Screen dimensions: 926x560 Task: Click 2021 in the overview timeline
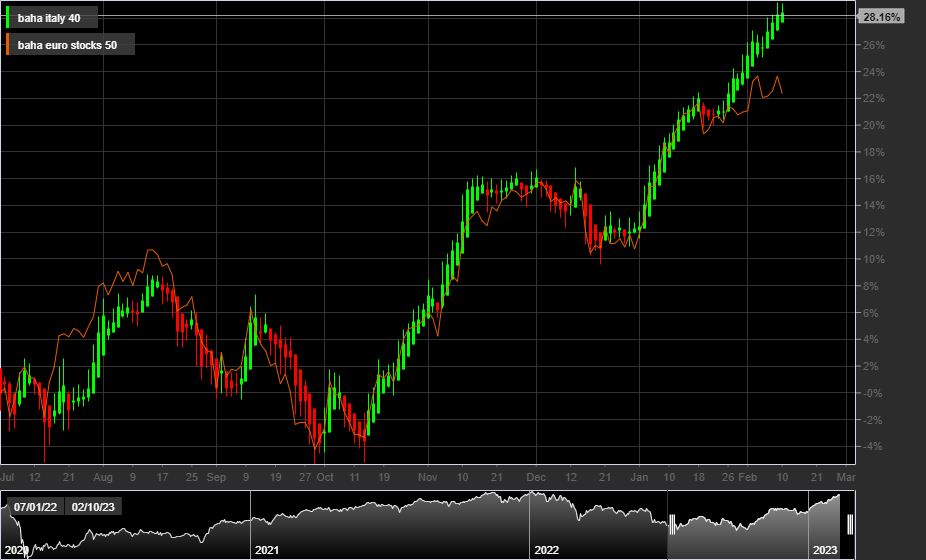pos(266,551)
